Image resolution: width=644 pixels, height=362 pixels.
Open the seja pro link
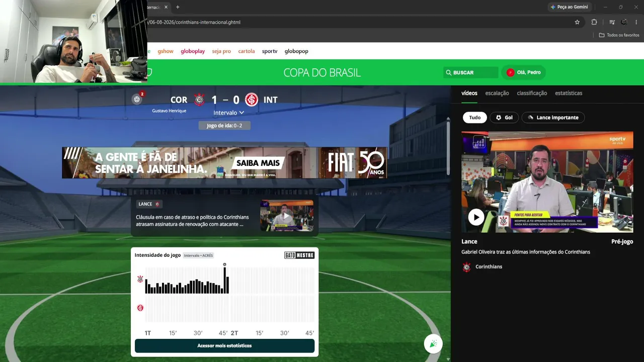221,51
